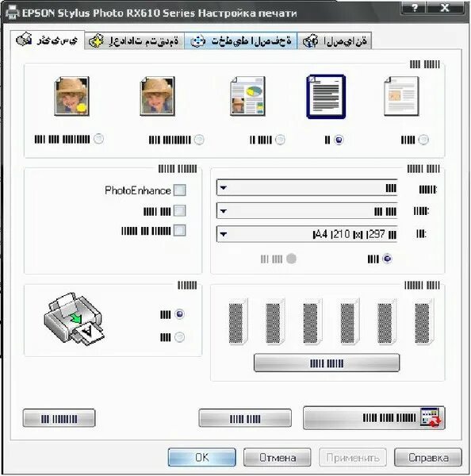Image resolution: width=471 pixels, height=476 pixels.
Task: Choose the faded draft page thumbnail
Action: (401, 96)
